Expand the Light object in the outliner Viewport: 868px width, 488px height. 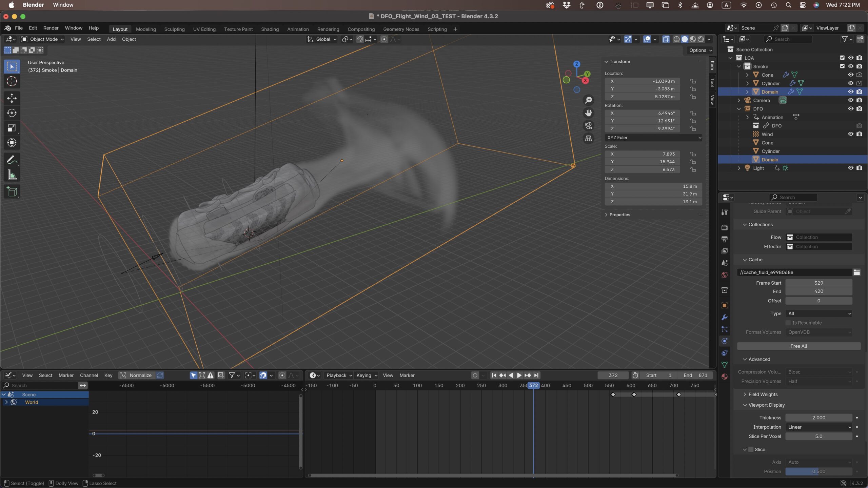coord(738,168)
